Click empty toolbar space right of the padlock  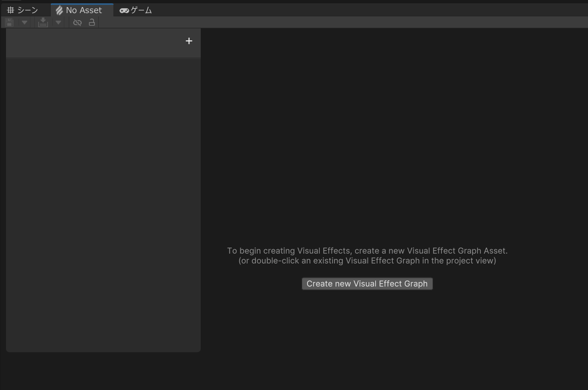tap(327, 22)
